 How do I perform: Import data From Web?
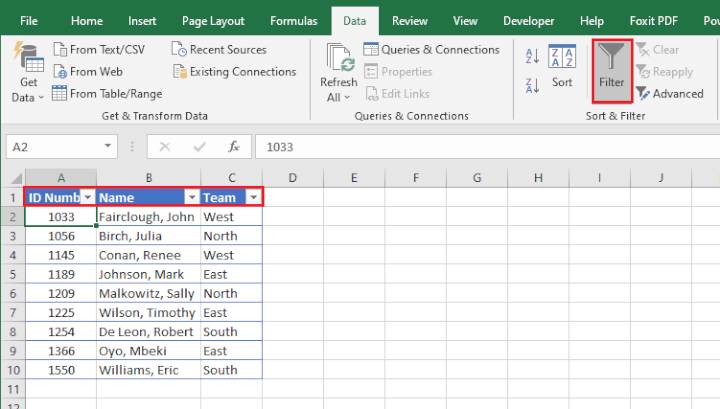click(x=88, y=72)
